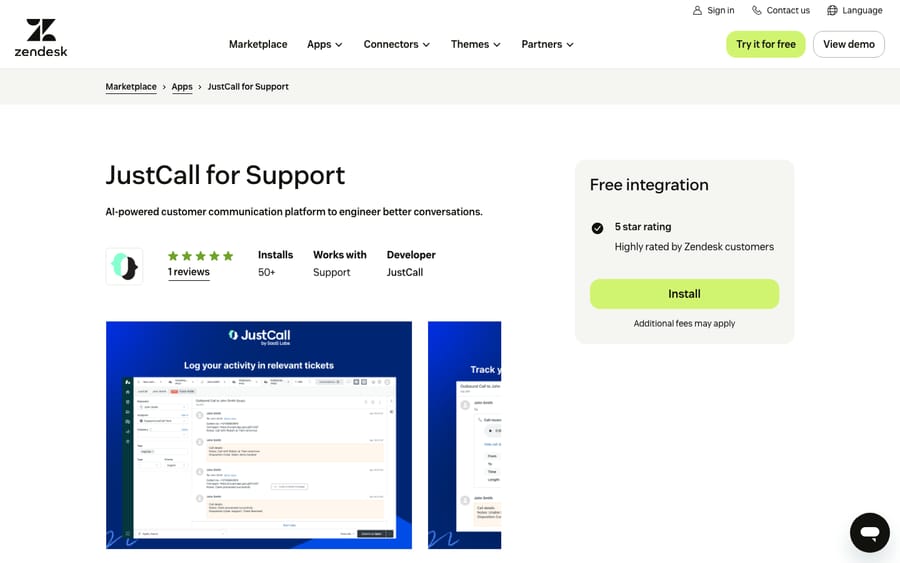This screenshot has height=563, width=900.
Task: Click the Installs 50+ value
Action: click(266, 273)
